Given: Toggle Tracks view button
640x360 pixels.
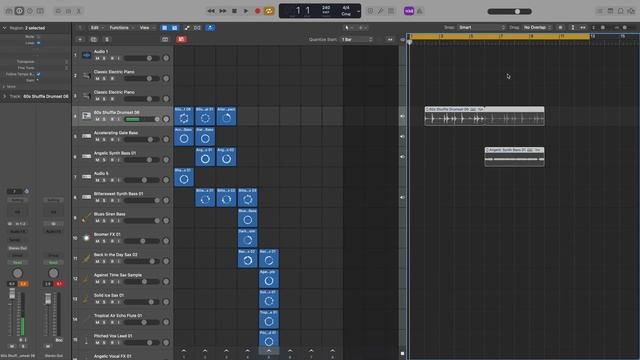Looking at the screenshot, I should (x=174, y=28).
